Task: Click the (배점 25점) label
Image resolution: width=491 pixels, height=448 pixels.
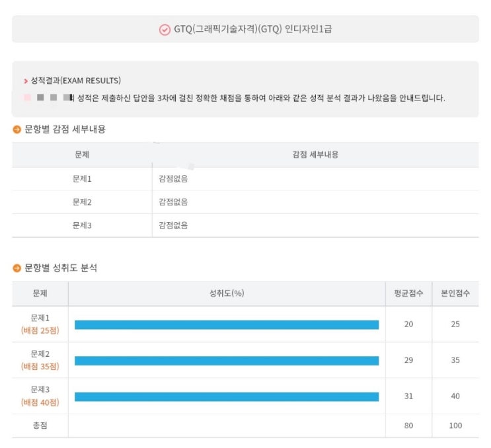Action: click(40, 330)
